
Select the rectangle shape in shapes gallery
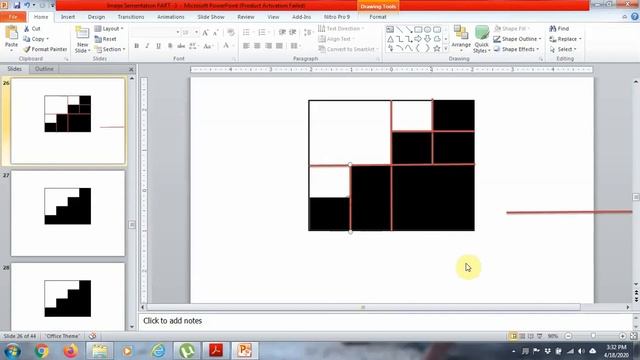(x=418, y=30)
